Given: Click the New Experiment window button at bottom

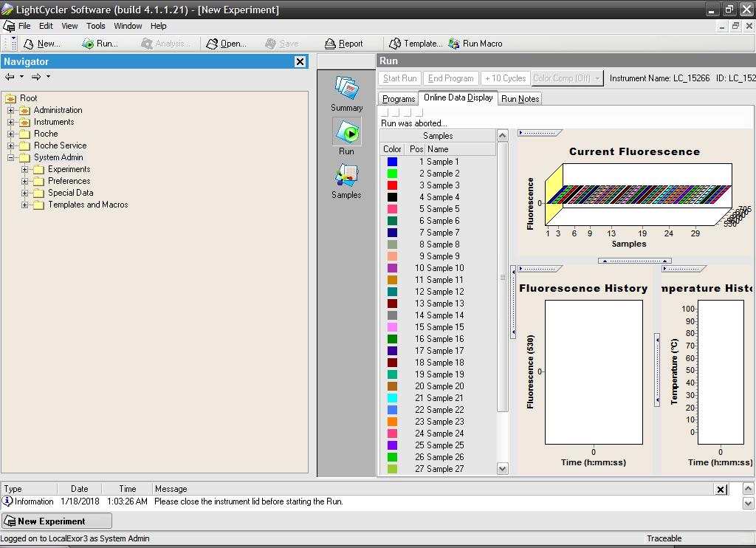Looking at the screenshot, I should [57, 521].
